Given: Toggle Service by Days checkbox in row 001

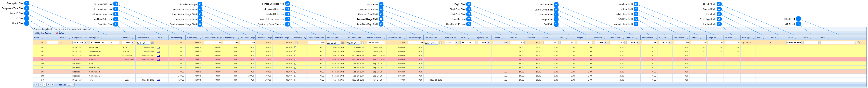Looking at the screenshot, I should (x=296, y=43).
